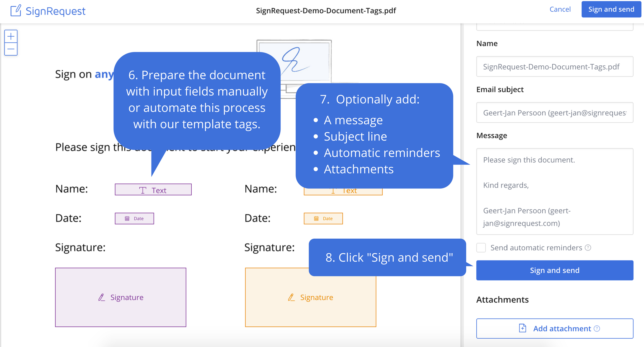
Task: Click the SignRequest logo icon
Action: point(16,11)
